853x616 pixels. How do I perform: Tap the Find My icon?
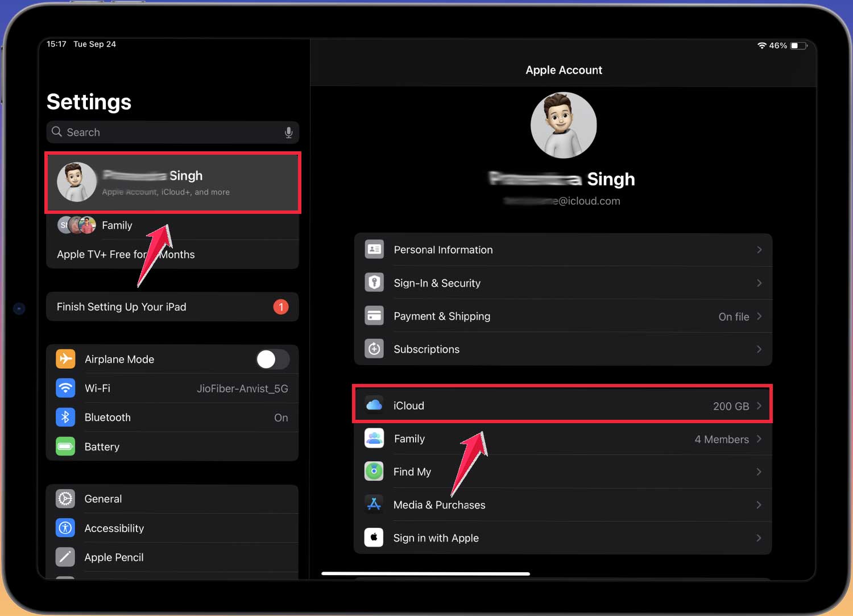coord(374,472)
